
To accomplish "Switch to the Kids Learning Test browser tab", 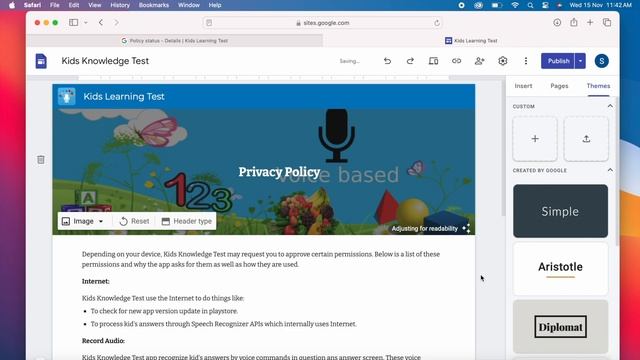I will 471,41.
